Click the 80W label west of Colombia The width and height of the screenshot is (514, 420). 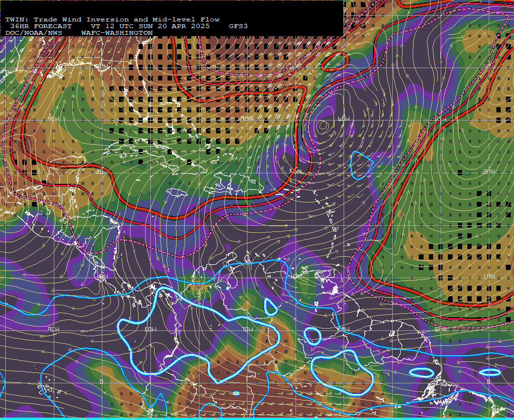click(x=151, y=329)
